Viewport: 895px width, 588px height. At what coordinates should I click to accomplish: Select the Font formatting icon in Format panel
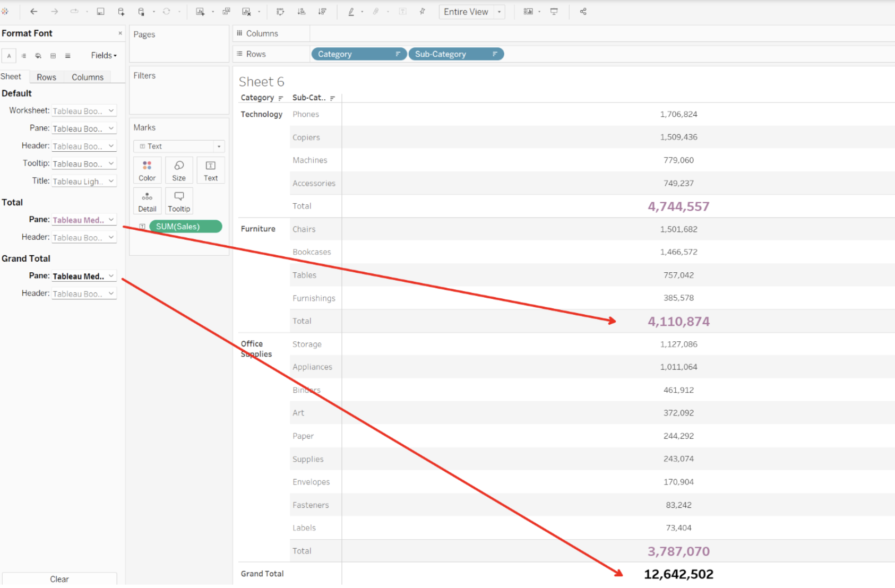click(x=9, y=55)
